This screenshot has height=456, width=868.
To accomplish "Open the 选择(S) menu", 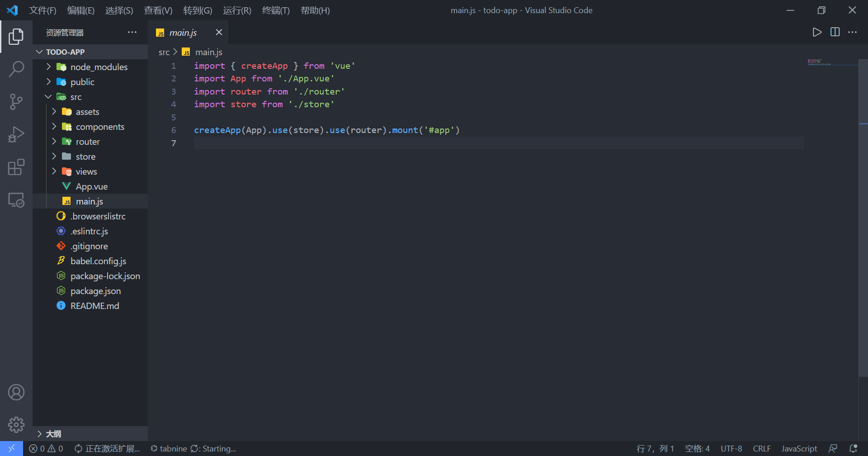I will click(119, 10).
